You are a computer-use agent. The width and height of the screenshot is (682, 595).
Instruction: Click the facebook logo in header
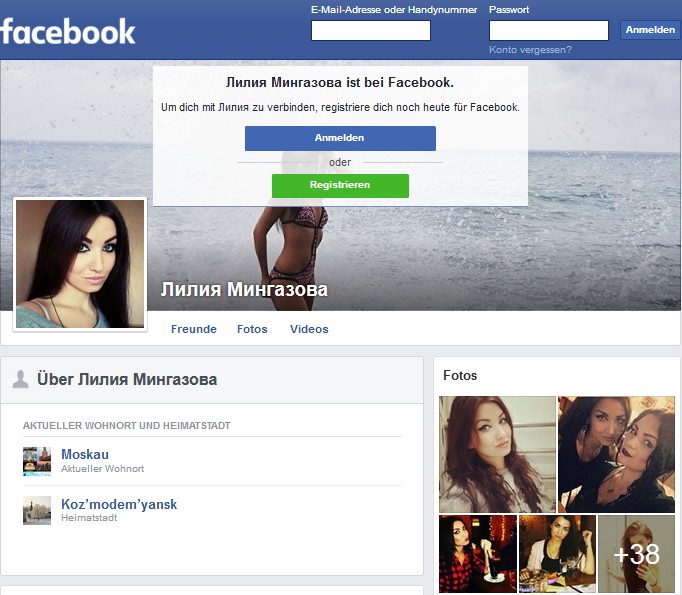pyautogui.click(x=68, y=31)
